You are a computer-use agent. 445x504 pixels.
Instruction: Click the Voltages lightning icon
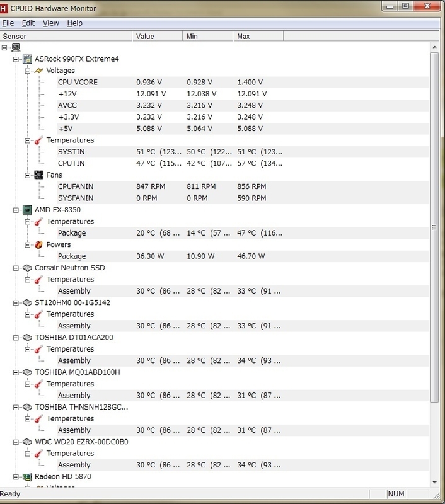pyautogui.click(x=38, y=71)
